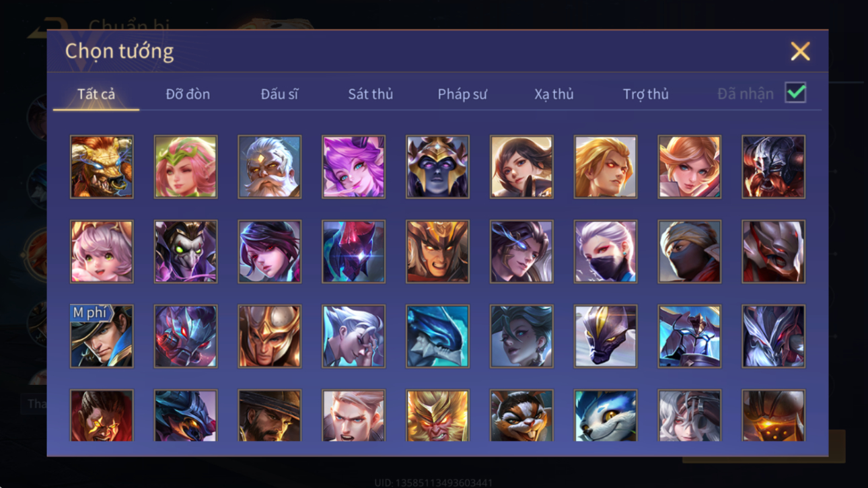Pick the pink-haired child hero with green eyes

[102, 251]
